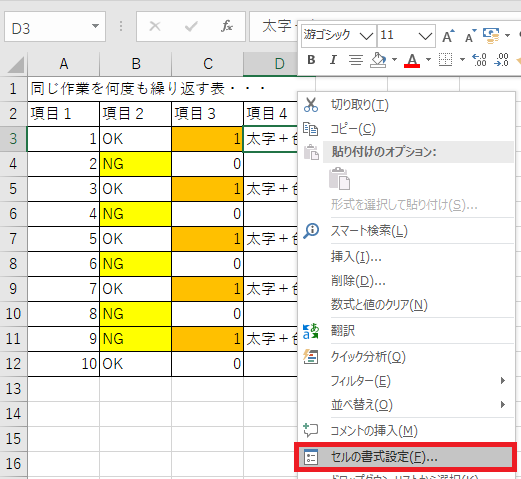Choose 削除(D)... menu item
Screen dimensions: 521x479
406,281
